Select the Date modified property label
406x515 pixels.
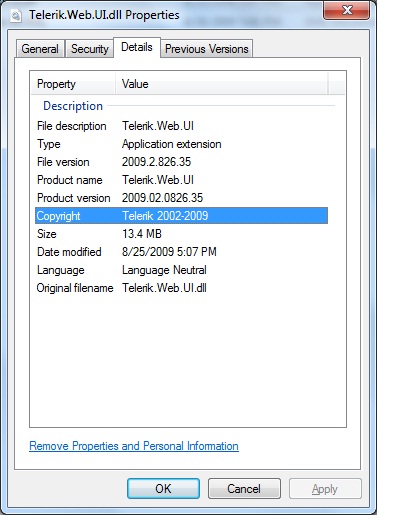[x=69, y=252]
